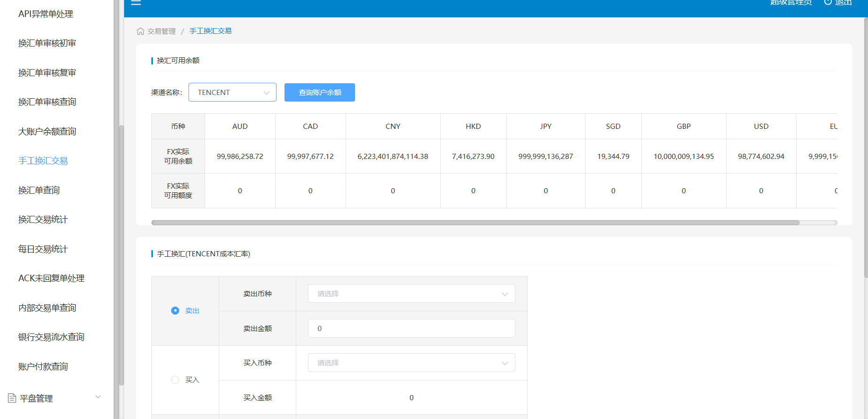Open 换汇单审核查询 menu item
The width and height of the screenshot is (868, 419).
point(47,102)
